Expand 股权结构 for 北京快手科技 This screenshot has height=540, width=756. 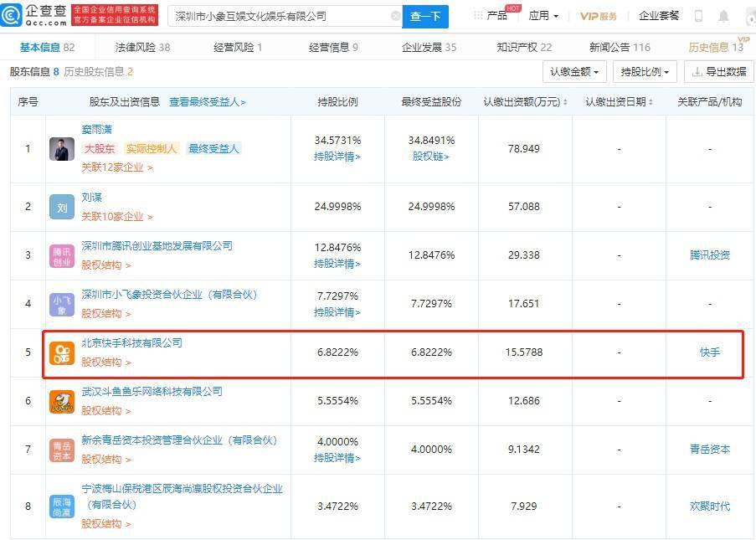click(106, 363)
